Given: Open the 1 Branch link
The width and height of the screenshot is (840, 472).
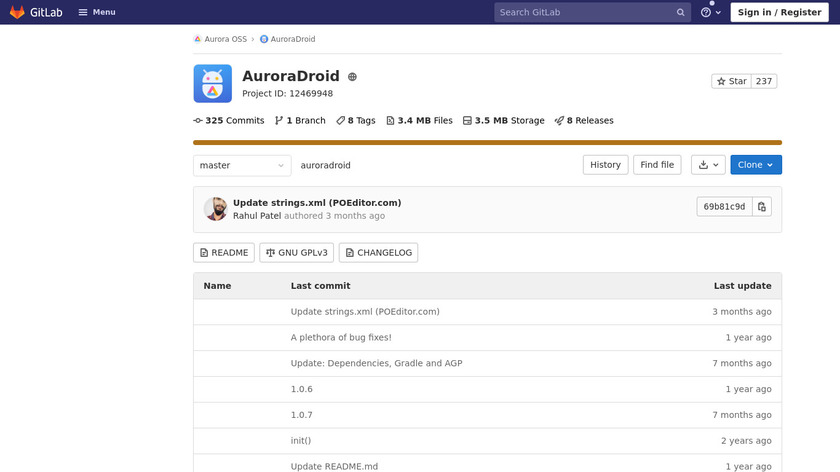Looking at the screenshot, I should click(300, 121).
